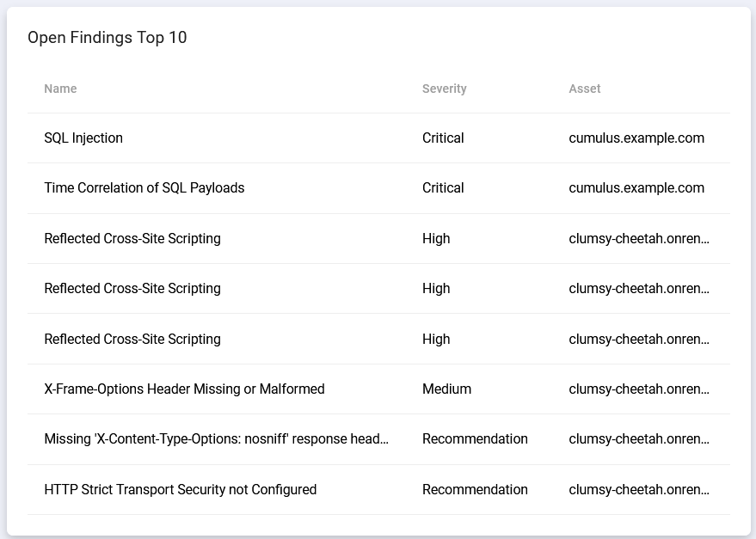Open Time Correlation of SQL Payloads finding
The width and height of the screenshot is (756, 539).
click(x=144, y=188)
